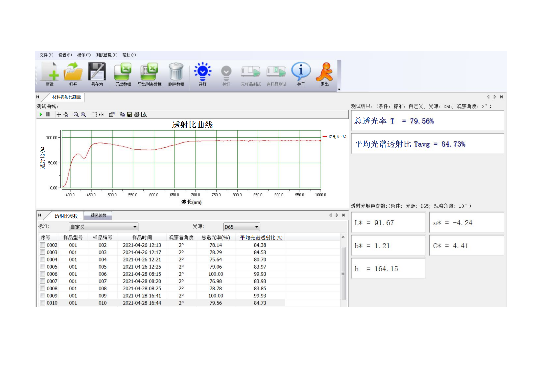This screenshot has height=380, width=540.
Task: Click the 100.00 transmittance cell of record 0006
Action: click(216, 274)
